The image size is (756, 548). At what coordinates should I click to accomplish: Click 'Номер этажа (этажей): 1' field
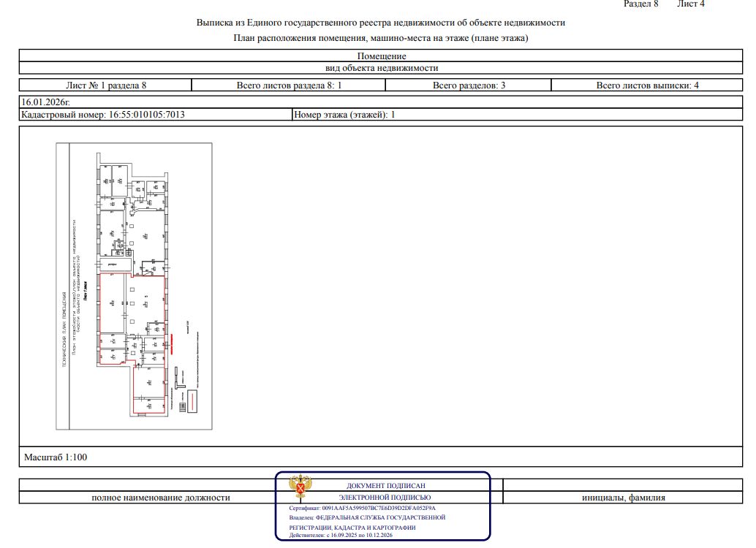pyautogui.click(x=344, y=115)
